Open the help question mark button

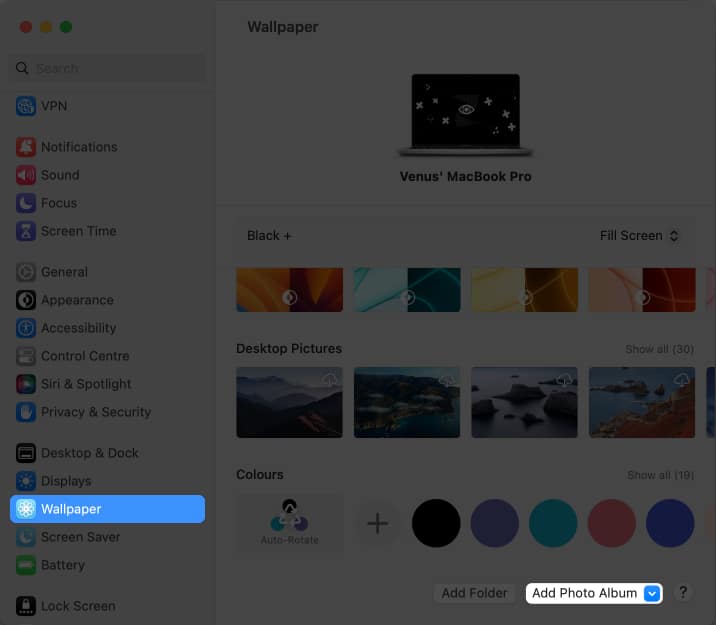coord(683,593)
